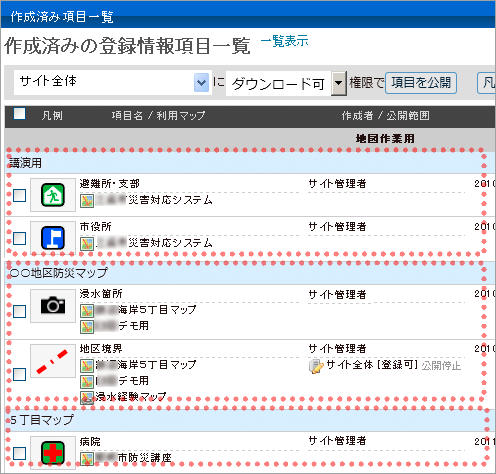Viewport: 496px width, 474px height.
Task: Click the pencil edit icon beside サイト全体[登録可]
Action: pos(316,366)
